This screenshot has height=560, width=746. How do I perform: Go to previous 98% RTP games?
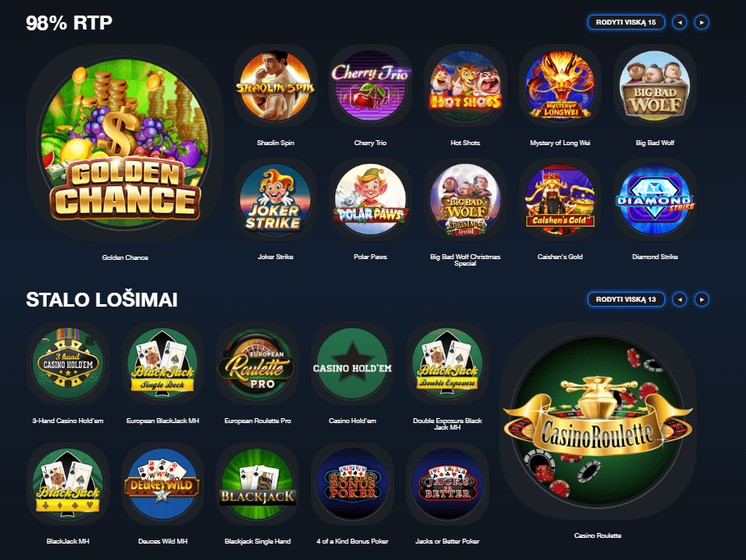pyautogui.click(x=680, y=22)
